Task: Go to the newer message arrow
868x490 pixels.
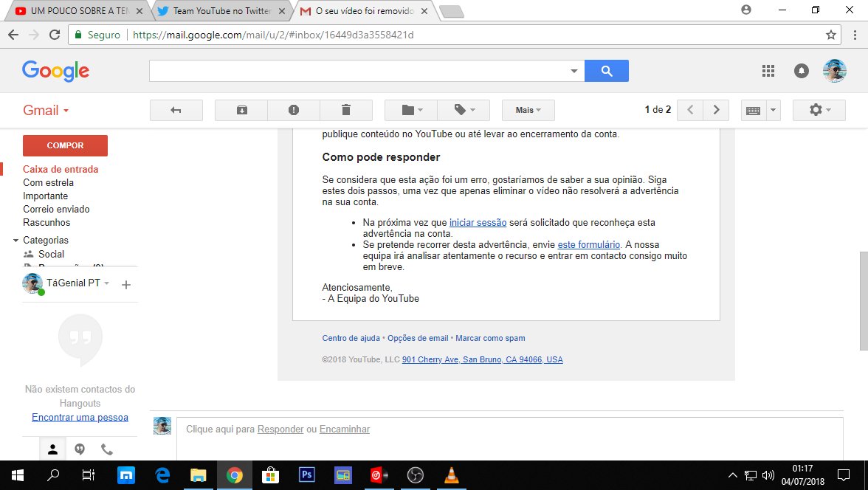Action: coord(690,110)
